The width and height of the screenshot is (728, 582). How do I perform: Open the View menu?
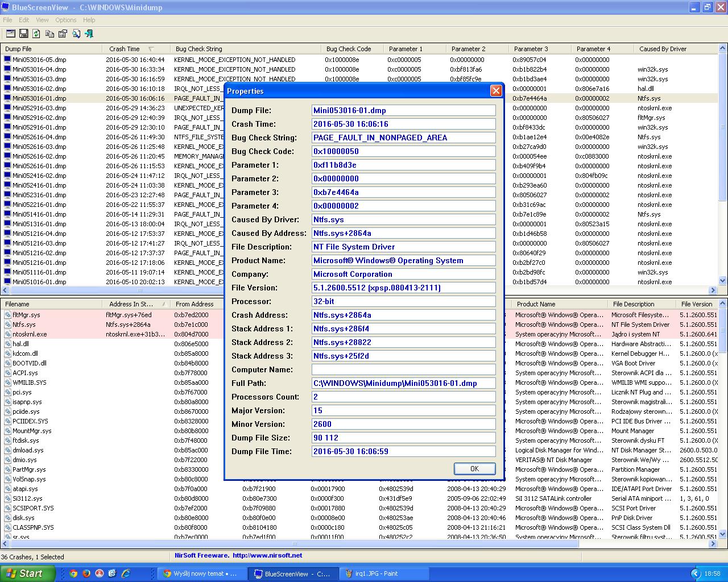point(42,20)
